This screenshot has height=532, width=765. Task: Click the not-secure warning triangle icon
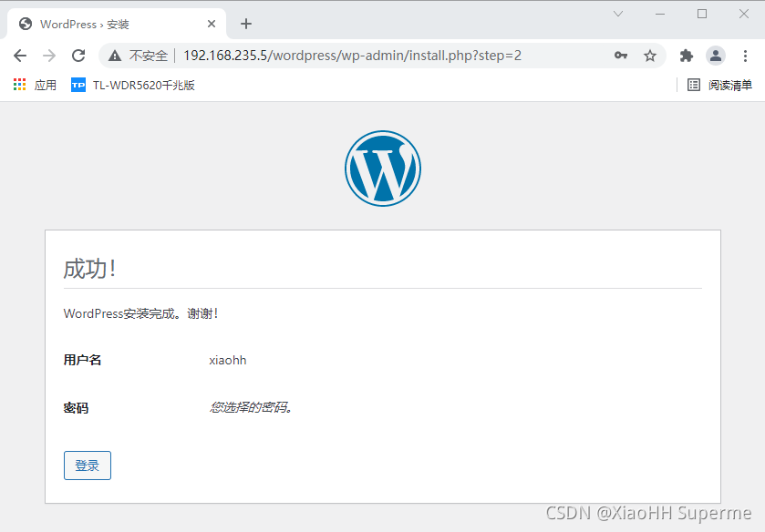tap(115, 56)
